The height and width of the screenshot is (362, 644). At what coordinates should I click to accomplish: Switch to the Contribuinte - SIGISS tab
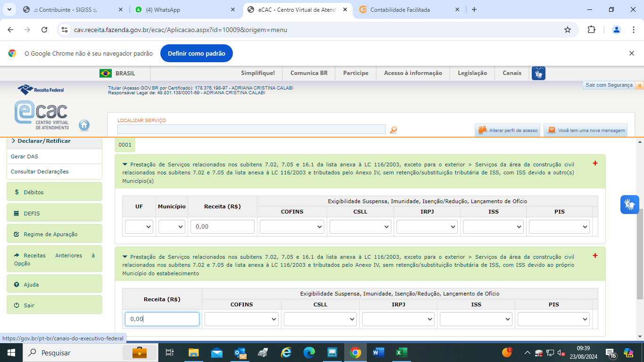tap(72, 9)
